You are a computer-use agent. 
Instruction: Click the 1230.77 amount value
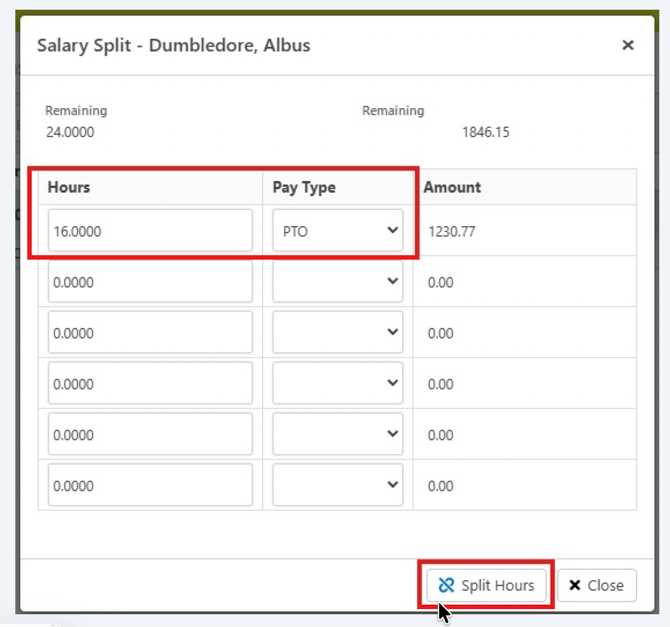coord(452,231)
